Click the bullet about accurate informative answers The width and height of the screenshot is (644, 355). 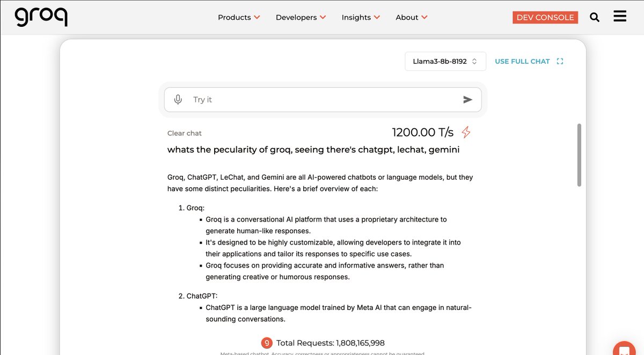[325, 271]
